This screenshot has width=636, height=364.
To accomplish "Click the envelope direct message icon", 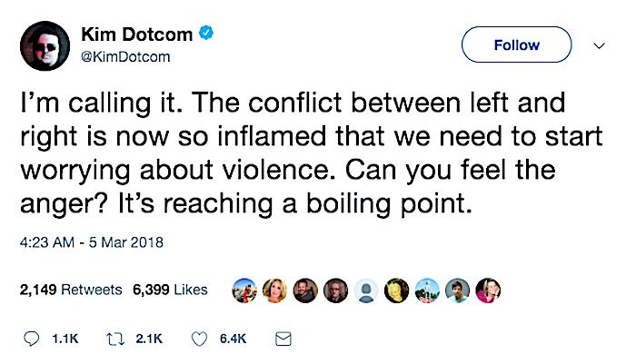I will click(283, 339).
